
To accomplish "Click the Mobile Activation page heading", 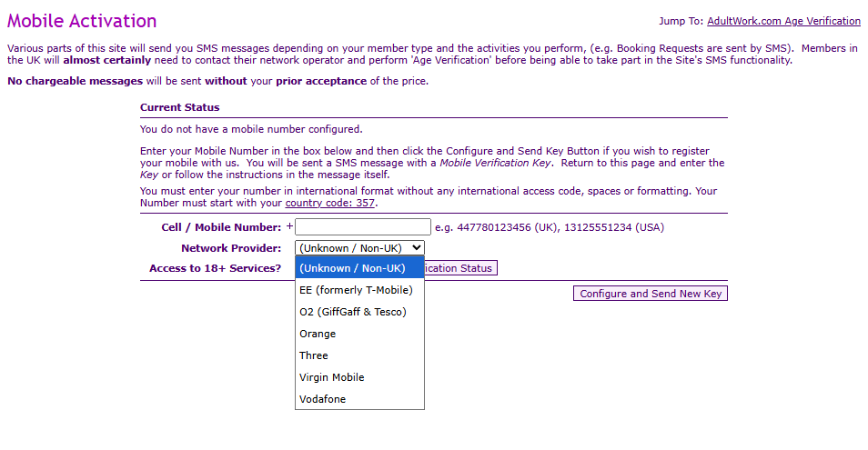I will click(82, 21).
